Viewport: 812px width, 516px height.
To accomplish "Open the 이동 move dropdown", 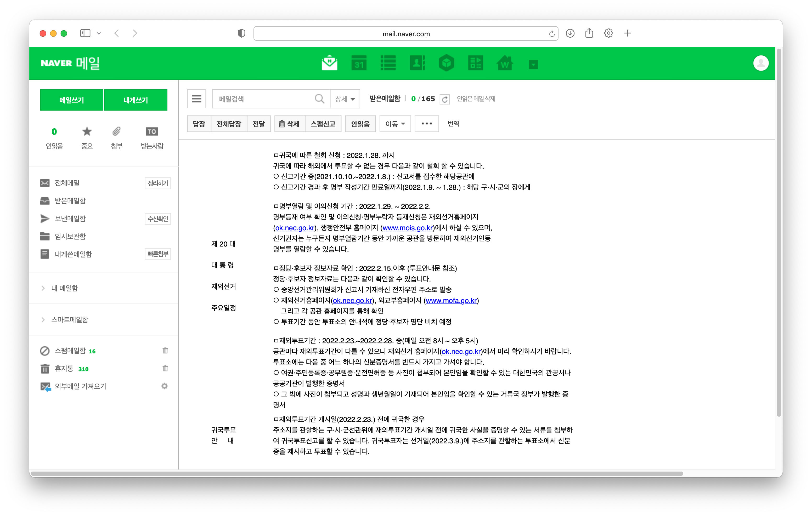I will tap(395, 124).
